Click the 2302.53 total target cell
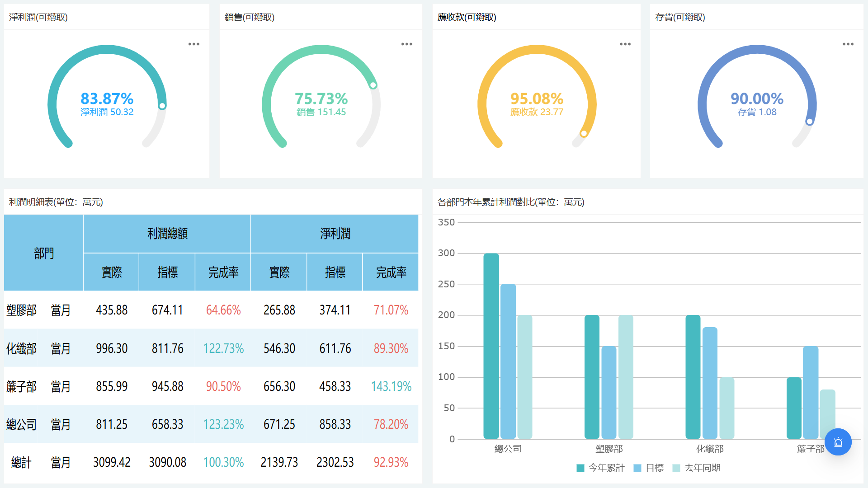The height and width of the screenshot is (488, 868). pos(335,462)
